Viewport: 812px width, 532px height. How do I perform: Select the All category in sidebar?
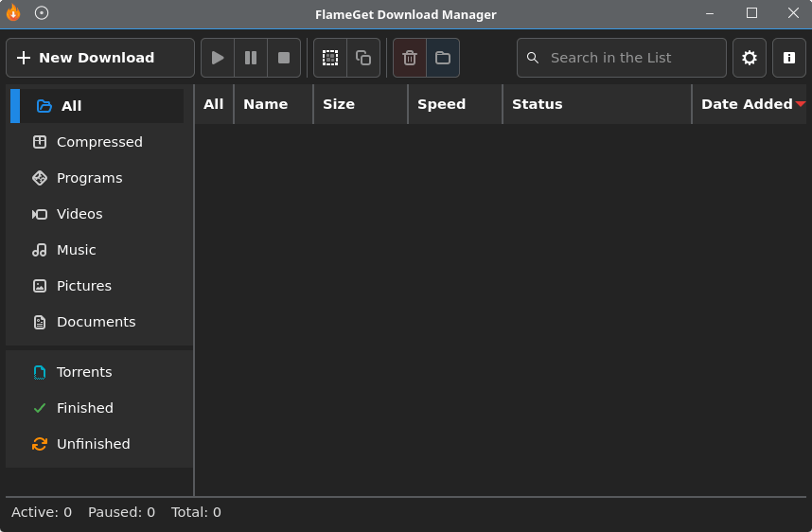(97, 106)
